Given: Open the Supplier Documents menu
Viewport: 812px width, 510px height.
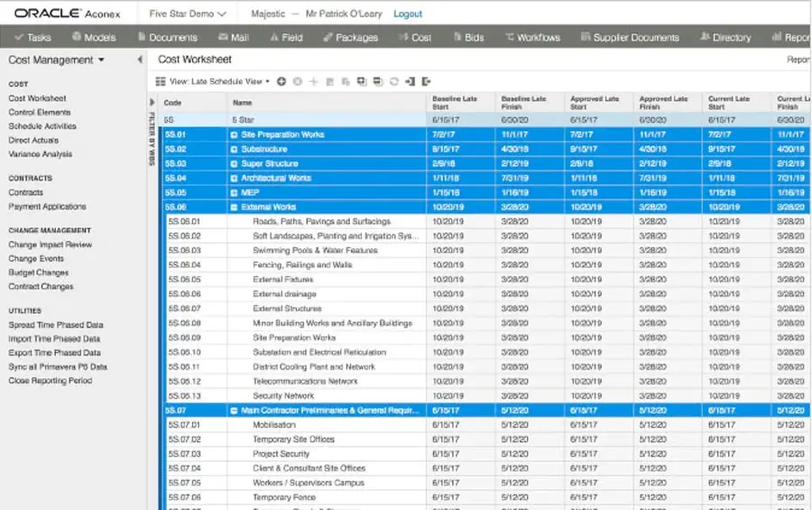Looking at the screenshot, I should [630, 37].
